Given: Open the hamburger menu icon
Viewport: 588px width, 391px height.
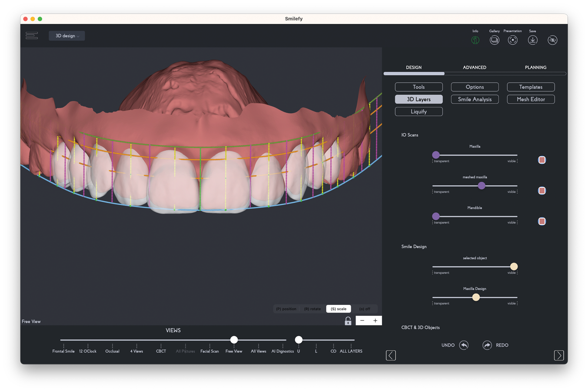Looking at the screenshot, I should pyautogui.click(x=32, y=36).
